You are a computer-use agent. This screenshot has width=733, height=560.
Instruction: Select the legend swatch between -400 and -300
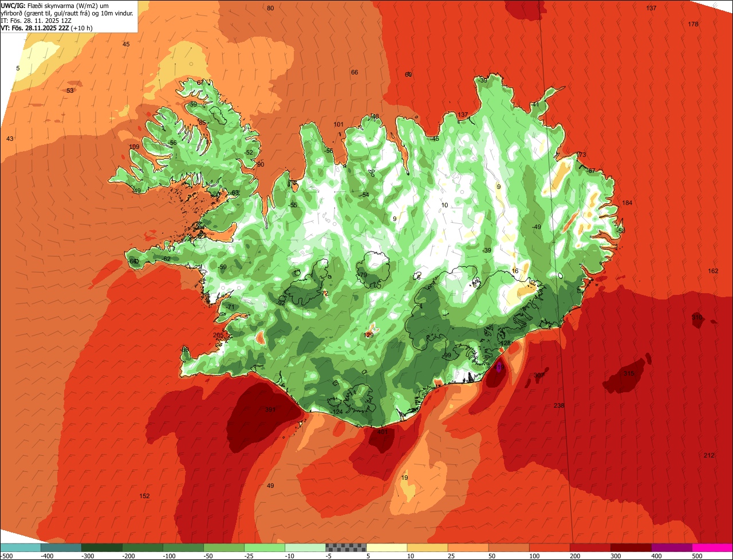[61, 547]
